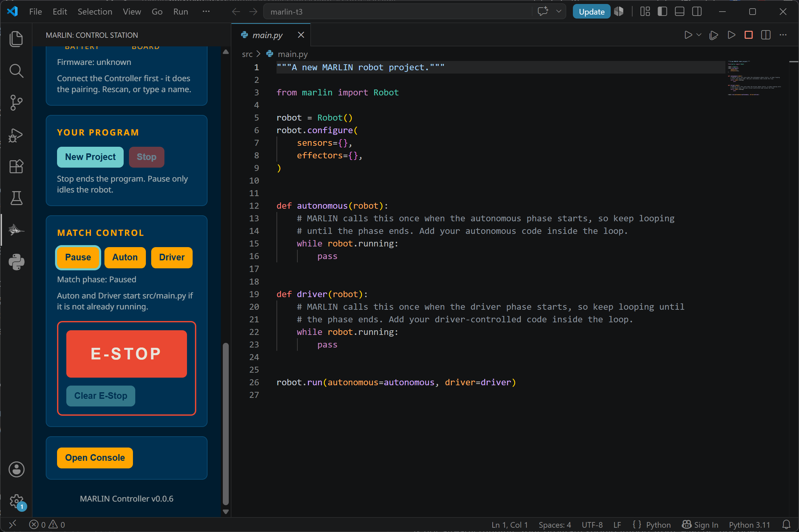The width and height of the screenshot is (799, 532).
Task: Open the Python view in the activity bar
Action: pos(16,262)
